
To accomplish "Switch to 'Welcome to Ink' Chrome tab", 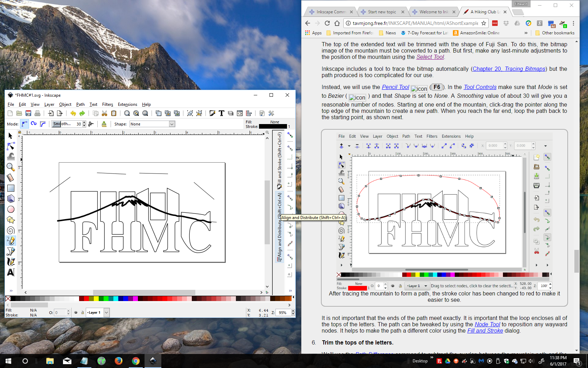I will click(x=433, y=12).
